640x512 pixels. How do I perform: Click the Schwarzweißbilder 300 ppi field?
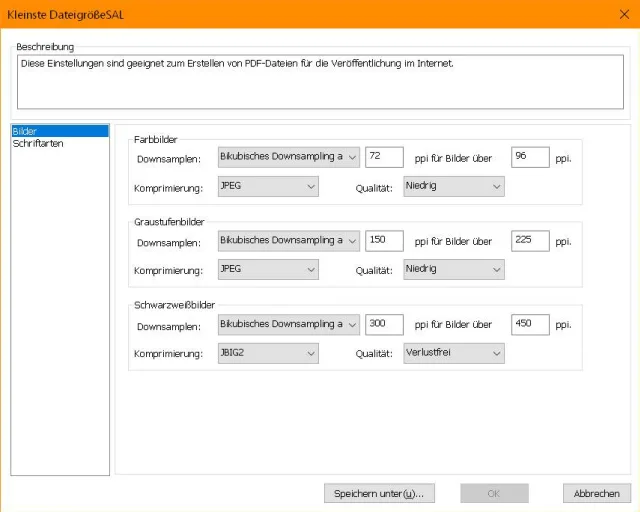pos(384,325)
